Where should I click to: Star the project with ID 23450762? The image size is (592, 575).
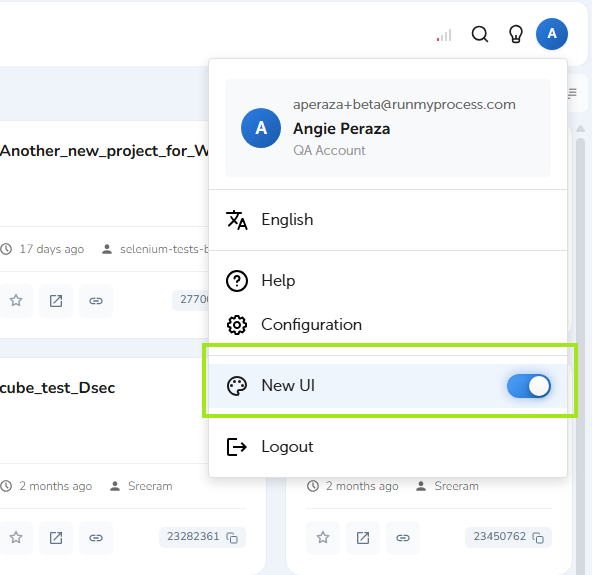(x=322, y=538)
